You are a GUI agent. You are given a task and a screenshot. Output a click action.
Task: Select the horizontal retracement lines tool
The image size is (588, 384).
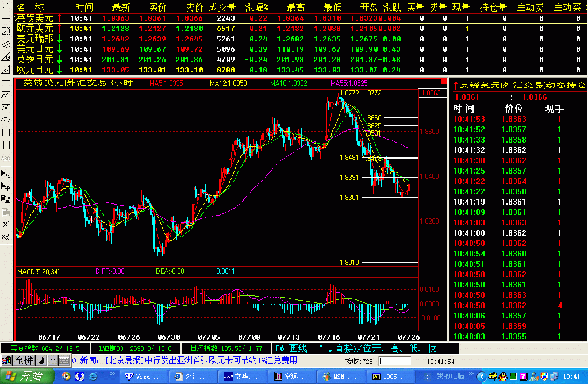tap(6, 82)
